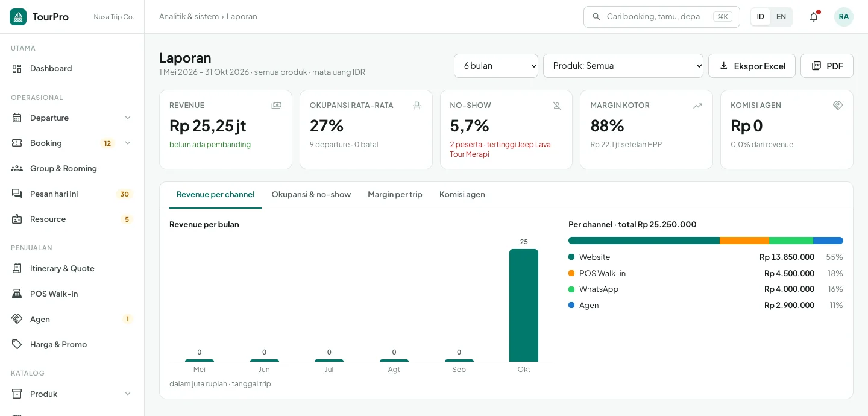
Task: Select the ID language toggle
Action: click(761, 17)
